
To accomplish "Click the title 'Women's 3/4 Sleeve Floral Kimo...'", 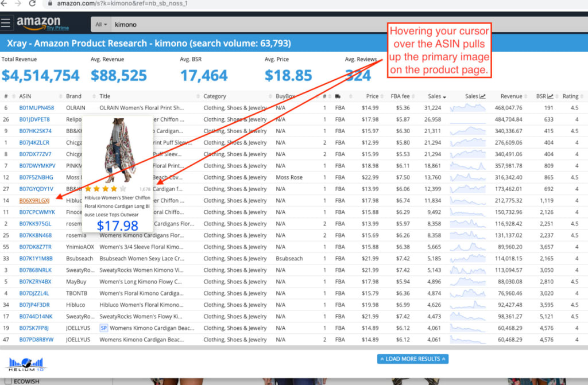I will 141,247.
